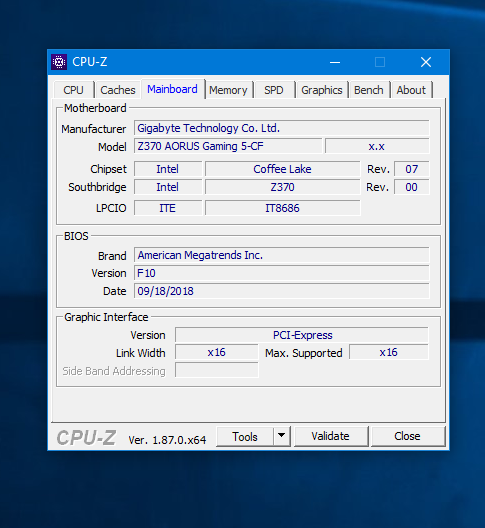This screenshot has width=485, height=528.
Task: Click the Southbridge Rev. value 00
Action: coord(412,187)
